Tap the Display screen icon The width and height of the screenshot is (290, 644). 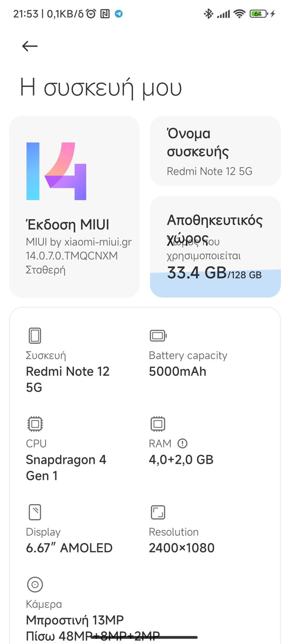tap(35, 512)
